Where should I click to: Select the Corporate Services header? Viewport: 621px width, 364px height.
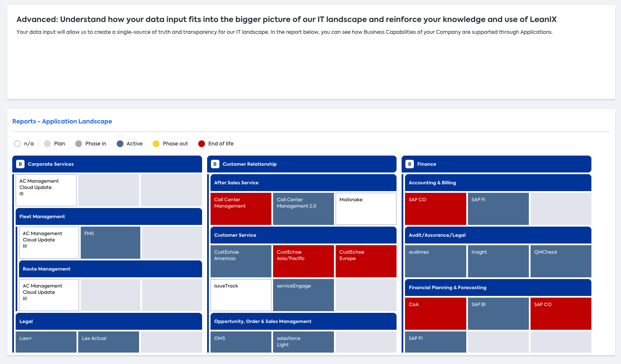click(107, 164)
